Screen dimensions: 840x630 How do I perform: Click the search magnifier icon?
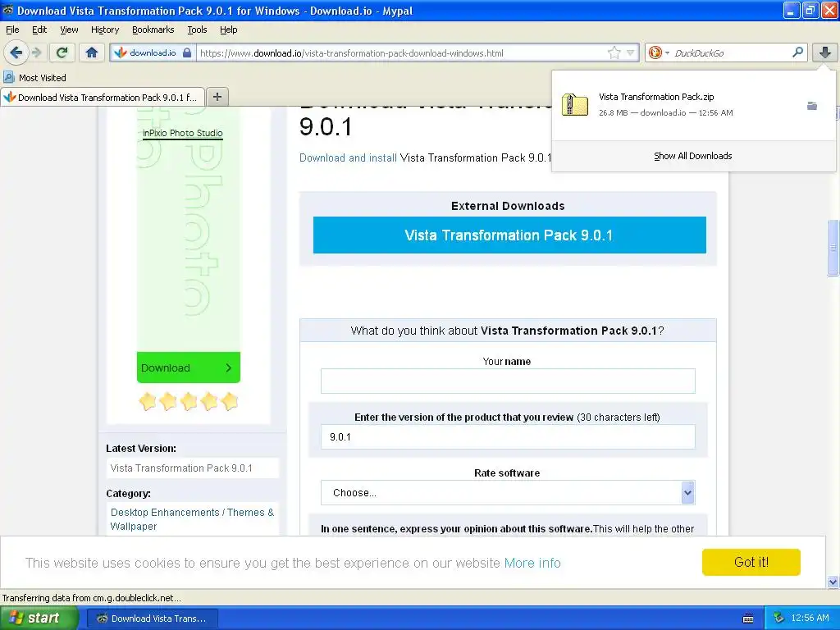point(797,52)
